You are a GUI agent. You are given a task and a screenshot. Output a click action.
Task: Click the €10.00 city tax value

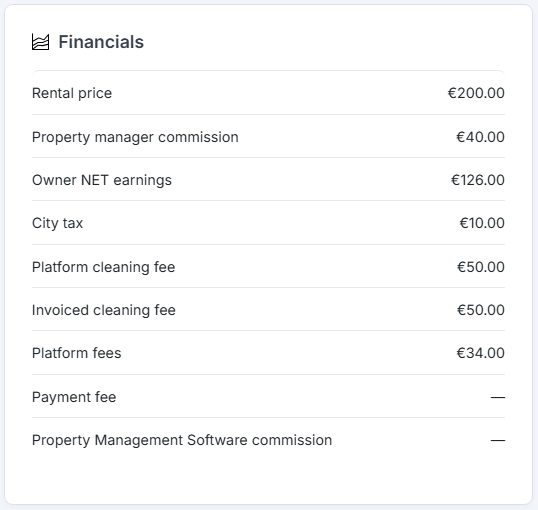[482, 223]
